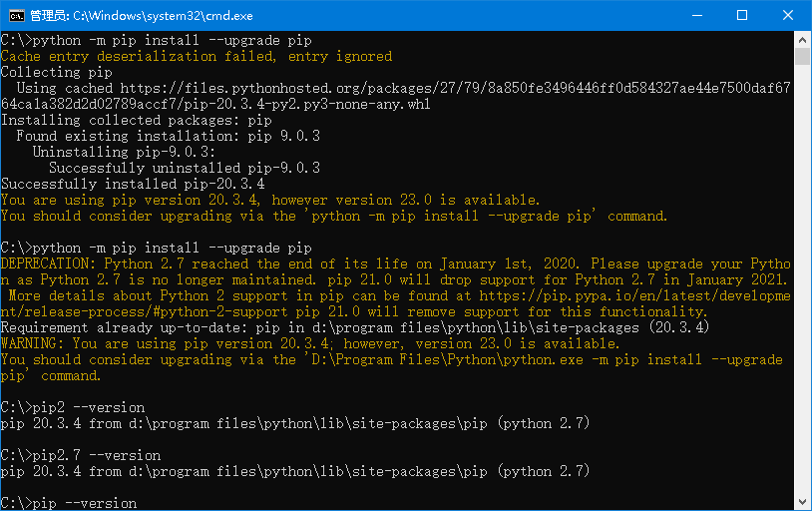This screenshot has height=511, width=812.
Task: Click 'Requirement already up-to-date' line
Action: [x=355, y=327]
